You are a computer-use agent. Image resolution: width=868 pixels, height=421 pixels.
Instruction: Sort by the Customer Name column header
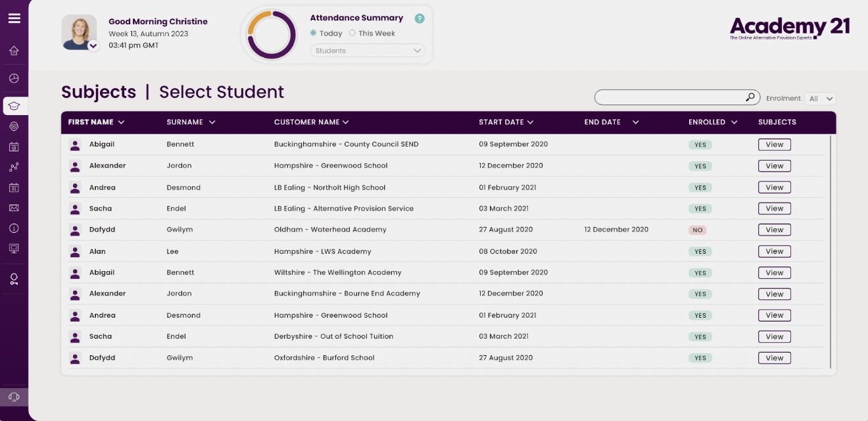(311, 122)
